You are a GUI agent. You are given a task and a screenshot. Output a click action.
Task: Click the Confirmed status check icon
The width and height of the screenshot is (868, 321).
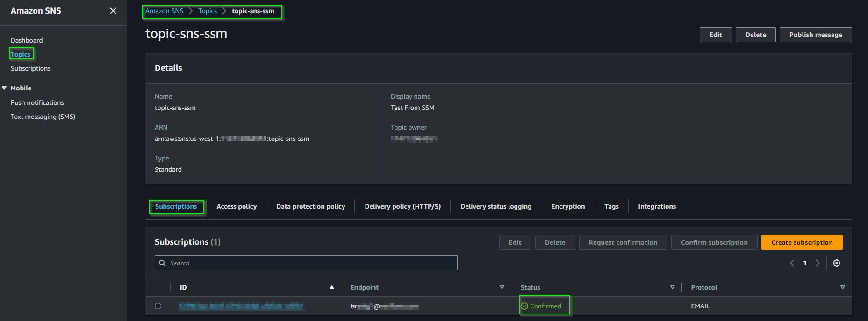pyautogui.click(x=524, y=306)
